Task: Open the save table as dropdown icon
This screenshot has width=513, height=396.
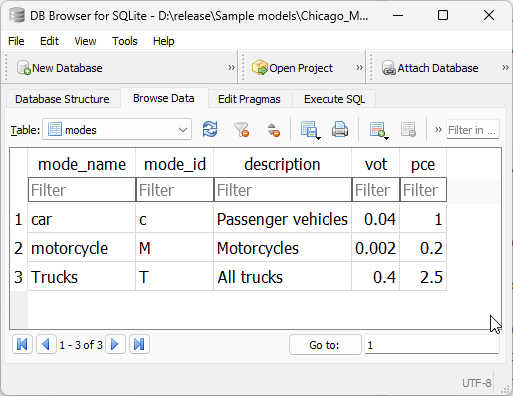Action: tap(310, 129)
